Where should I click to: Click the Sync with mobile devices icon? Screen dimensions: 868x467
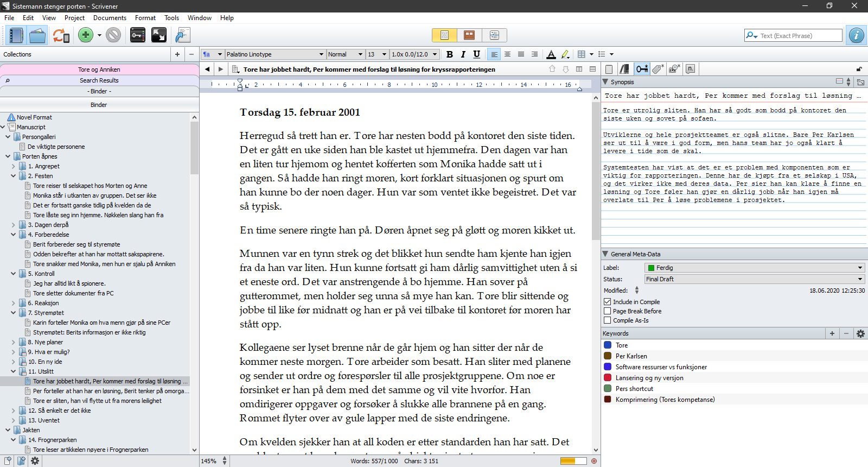click(x=61, y=36)
